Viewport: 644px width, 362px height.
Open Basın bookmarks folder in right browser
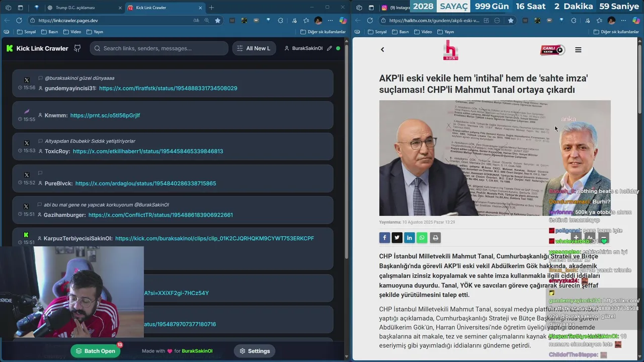(400, 32)
